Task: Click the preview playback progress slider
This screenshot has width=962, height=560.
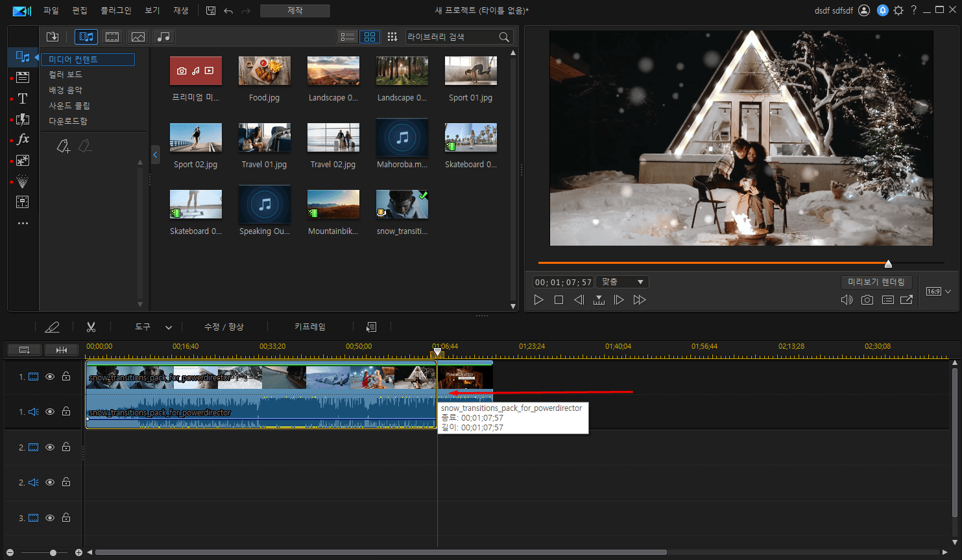Action: (x=741, y=263)
